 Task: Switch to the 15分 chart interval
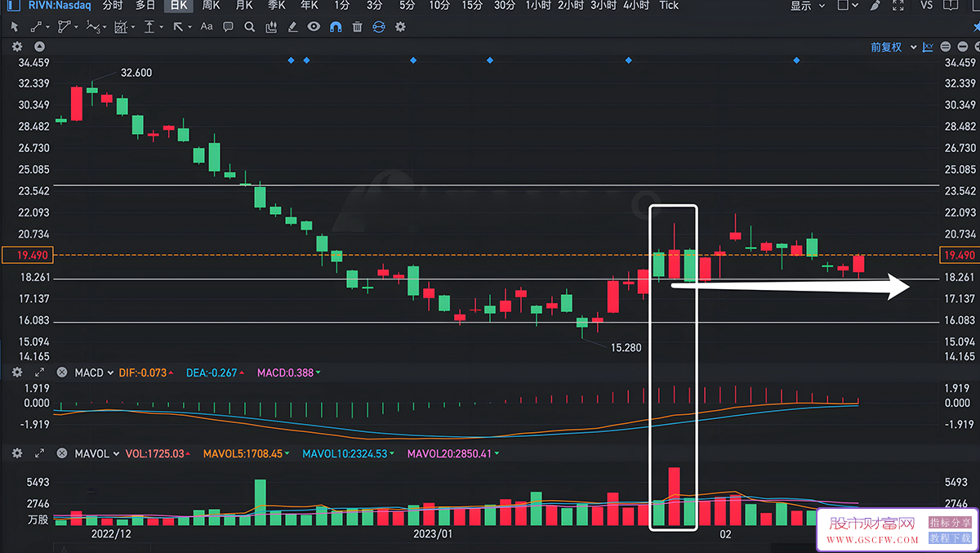(x=472, y=6)
